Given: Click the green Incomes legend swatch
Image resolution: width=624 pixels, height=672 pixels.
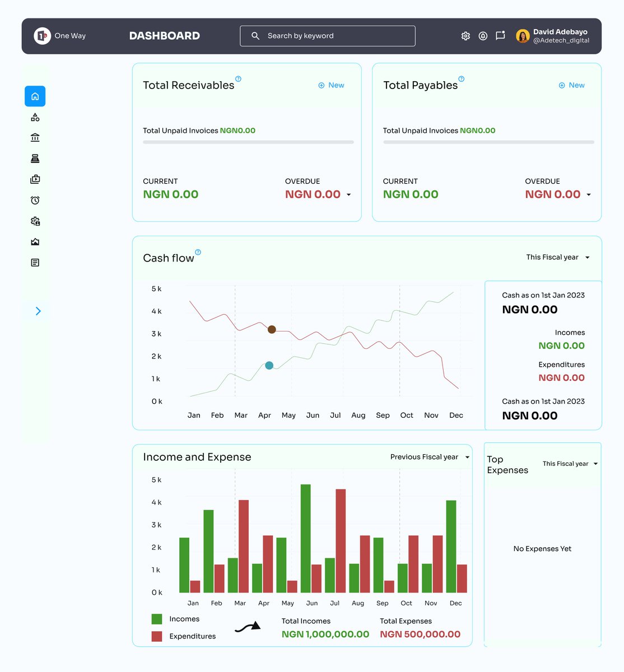Looking at the screenshot, I should point(157,619).
